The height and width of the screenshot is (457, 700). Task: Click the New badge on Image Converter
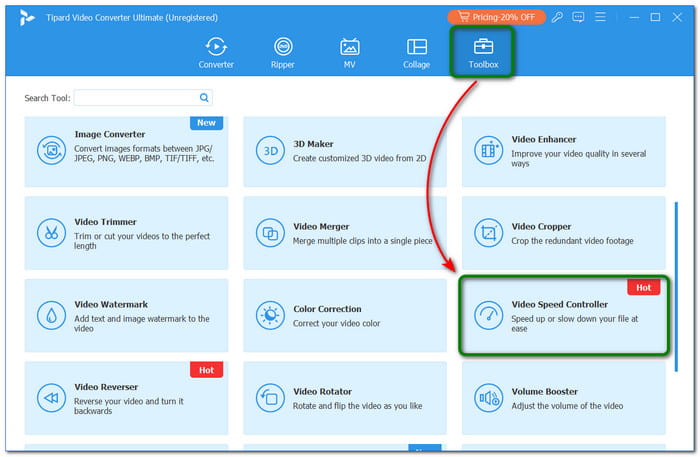point(206,123)
